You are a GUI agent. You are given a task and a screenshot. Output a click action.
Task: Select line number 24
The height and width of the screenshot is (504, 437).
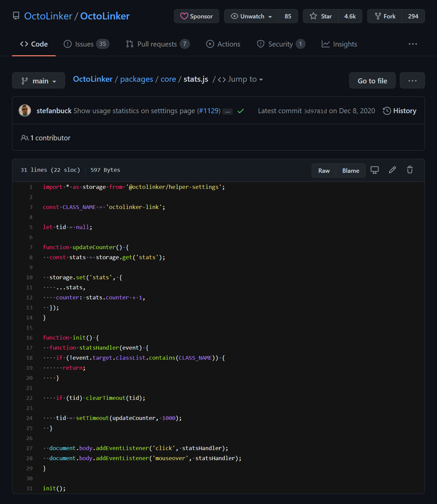(29, 418)
